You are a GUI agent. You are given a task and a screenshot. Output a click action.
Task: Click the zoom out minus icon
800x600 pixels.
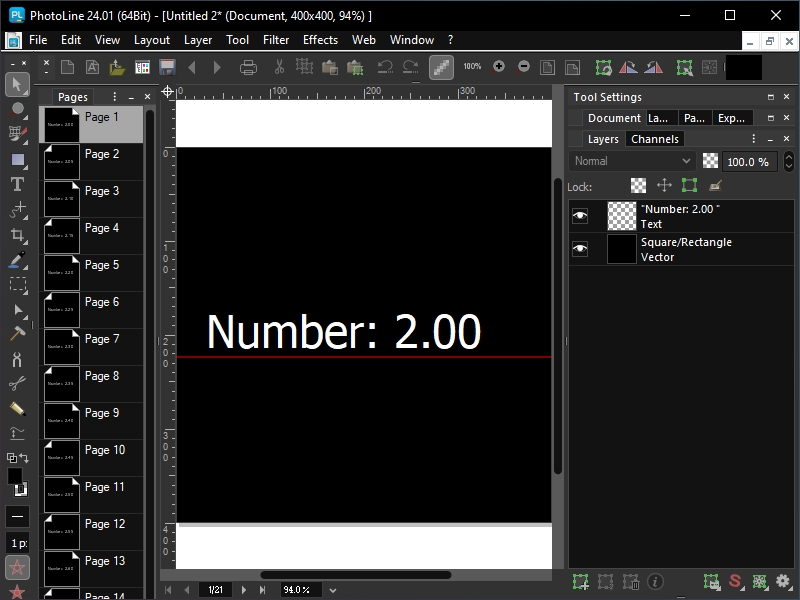coord(523,66)
